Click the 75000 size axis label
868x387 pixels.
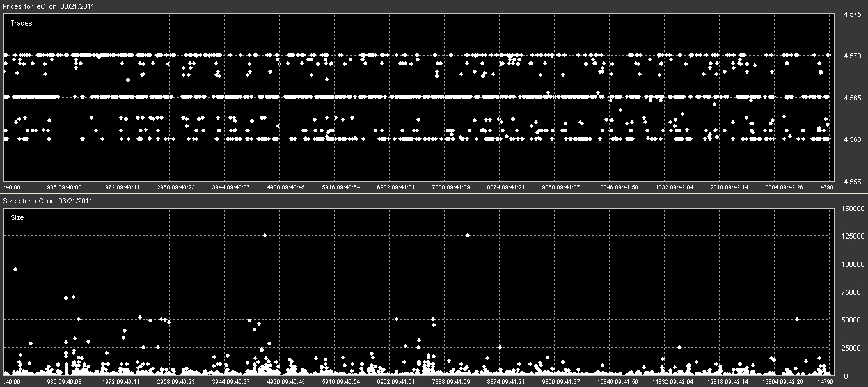[852, 292]
